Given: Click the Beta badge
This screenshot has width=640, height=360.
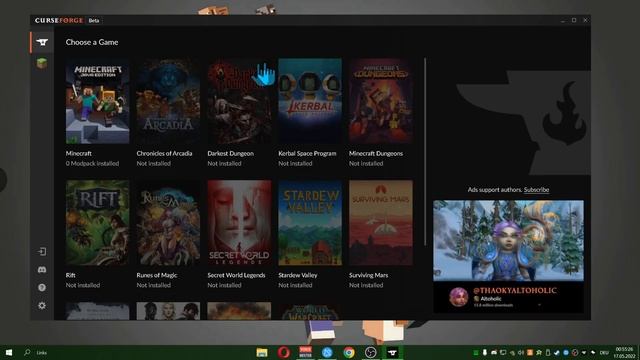Looking at the screenshot, I should 94,20.
